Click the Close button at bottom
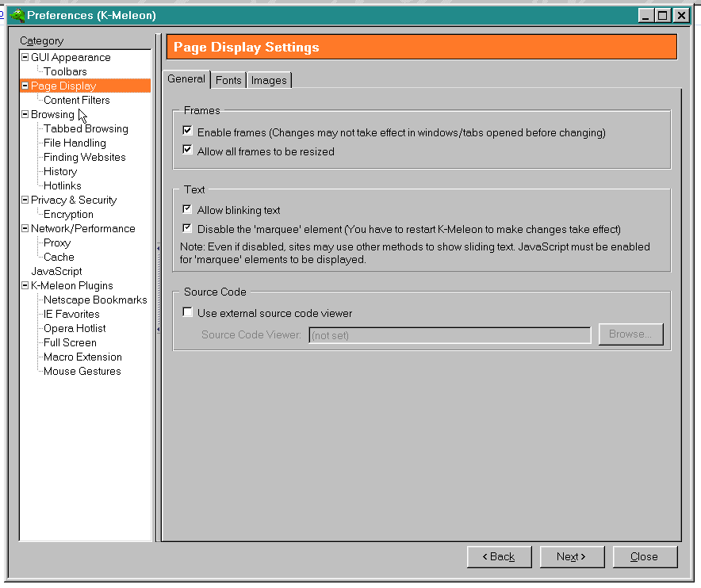 tap(645, 557)
